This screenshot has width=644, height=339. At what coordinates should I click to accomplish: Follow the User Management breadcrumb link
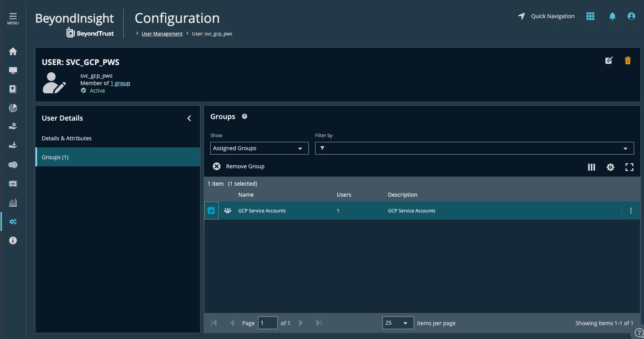point(162,34)
